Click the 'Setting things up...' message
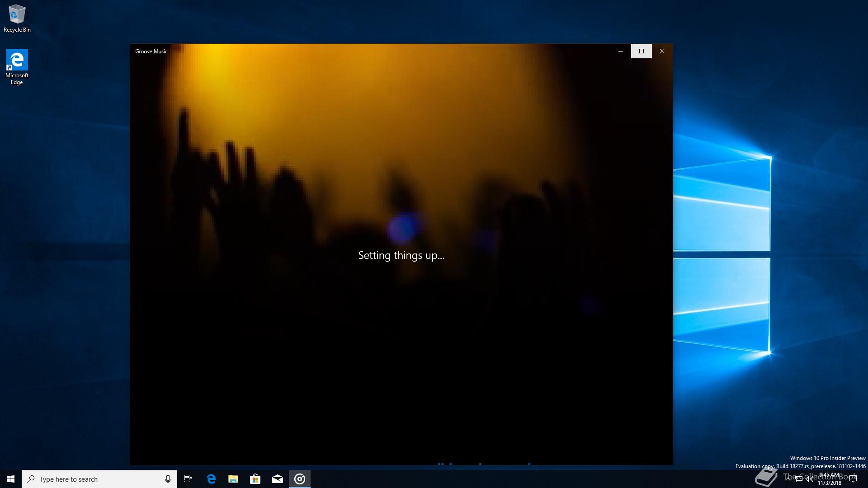 401,256
